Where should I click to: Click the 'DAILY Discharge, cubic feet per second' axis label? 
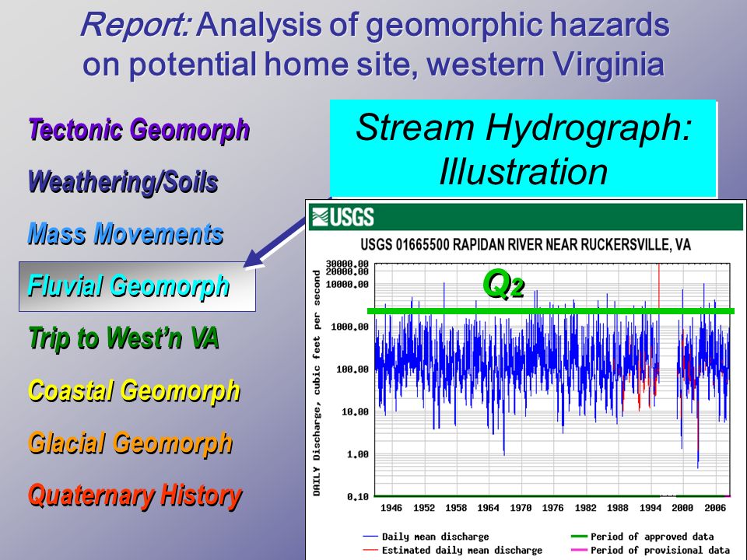tap(317, 383)
